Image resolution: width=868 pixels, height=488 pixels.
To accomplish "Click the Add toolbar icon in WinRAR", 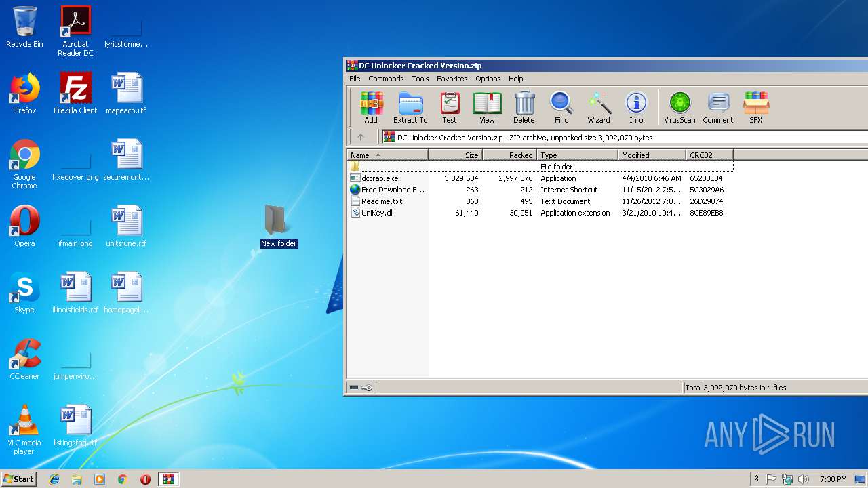I will pos(371,107).
